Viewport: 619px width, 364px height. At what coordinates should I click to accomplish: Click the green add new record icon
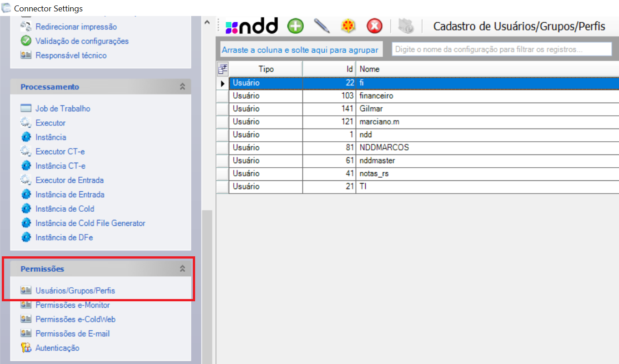(296, 26)
